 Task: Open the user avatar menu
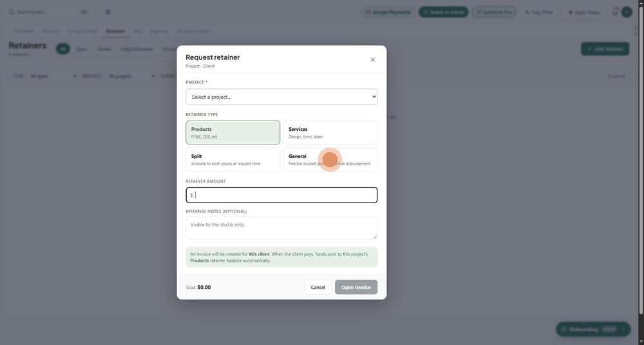coord(627,12)
